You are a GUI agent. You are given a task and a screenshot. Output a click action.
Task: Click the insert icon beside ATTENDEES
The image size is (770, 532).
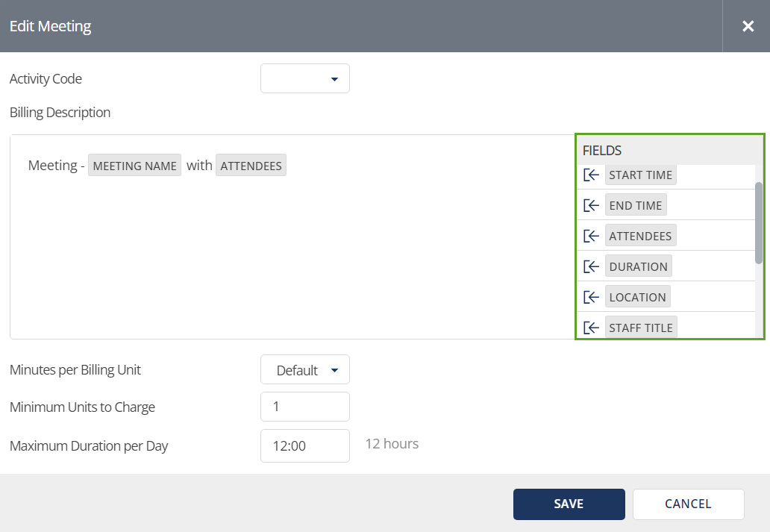tap(590, 235)
